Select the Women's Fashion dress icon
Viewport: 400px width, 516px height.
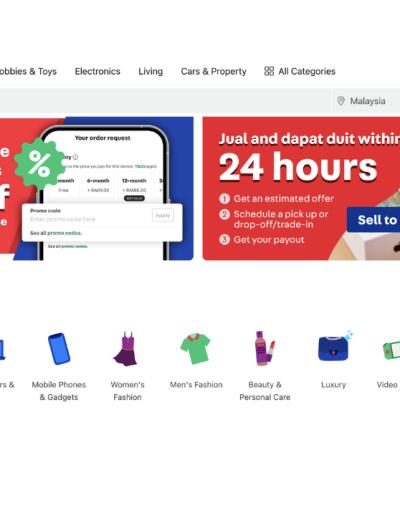coord(125,349)
